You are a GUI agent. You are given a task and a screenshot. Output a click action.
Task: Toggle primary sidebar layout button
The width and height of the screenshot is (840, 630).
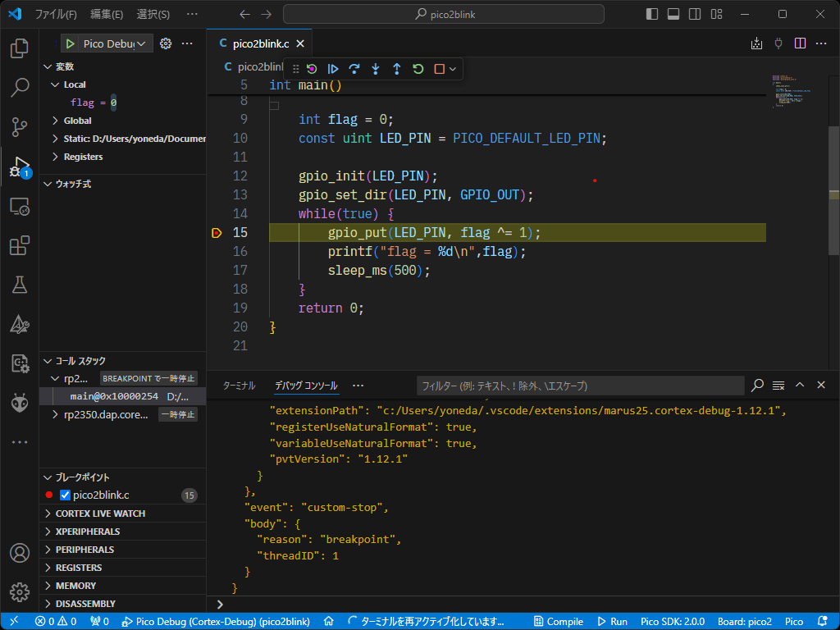[652, 14]
